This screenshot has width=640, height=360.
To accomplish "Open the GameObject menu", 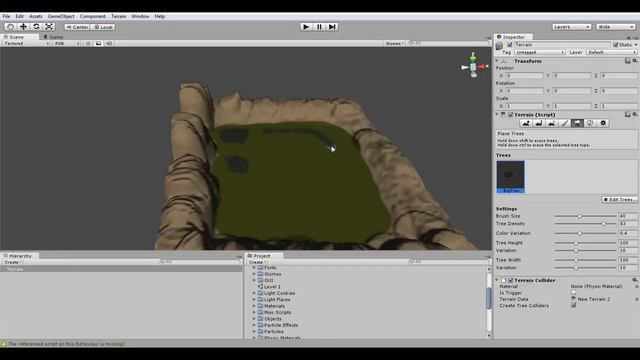I will pos(61,16).
